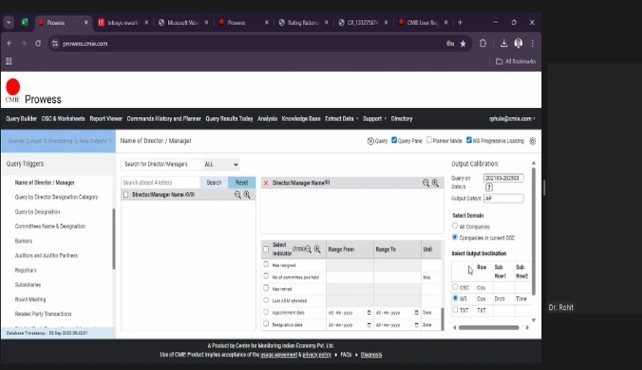The image size is (642, 370).
Task: Open the browser downloads icon
Action: click(x=504, y=43)
